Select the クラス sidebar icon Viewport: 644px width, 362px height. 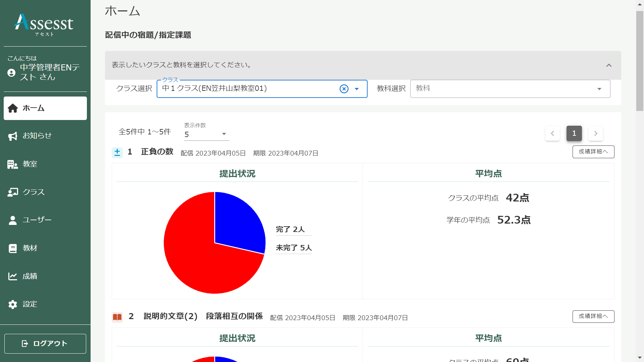(13, 192)
